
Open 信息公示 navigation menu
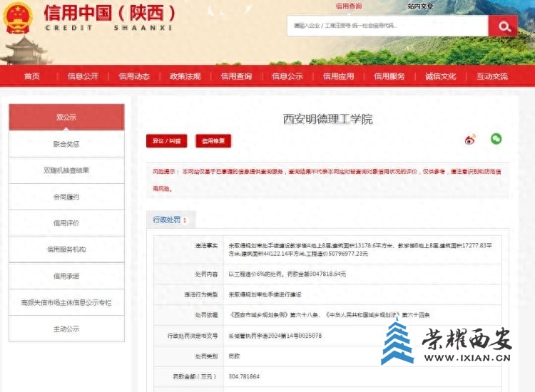click(287, 76)
